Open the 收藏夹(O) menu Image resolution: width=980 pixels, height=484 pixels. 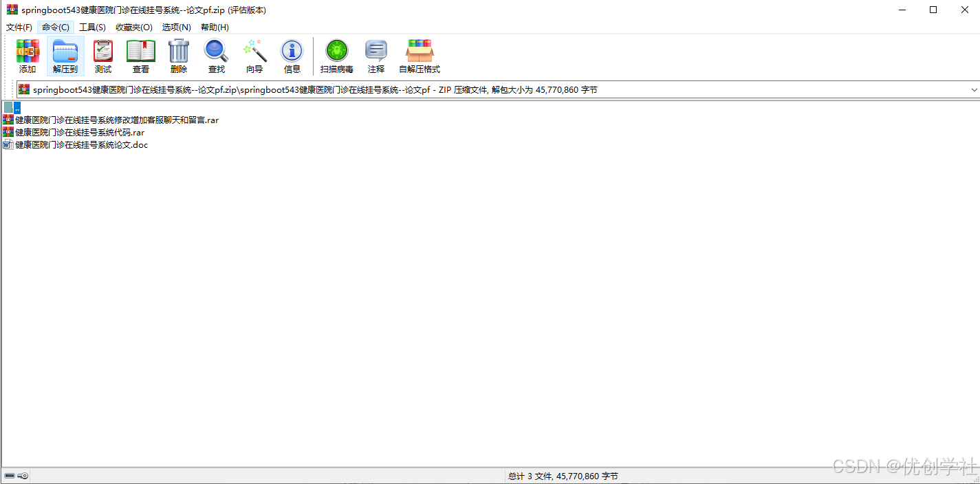(134, 27)
